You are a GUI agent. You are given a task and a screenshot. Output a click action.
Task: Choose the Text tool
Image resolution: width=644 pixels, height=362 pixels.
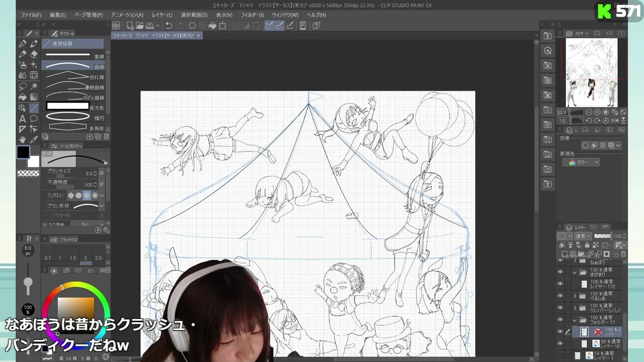point(23,119)
